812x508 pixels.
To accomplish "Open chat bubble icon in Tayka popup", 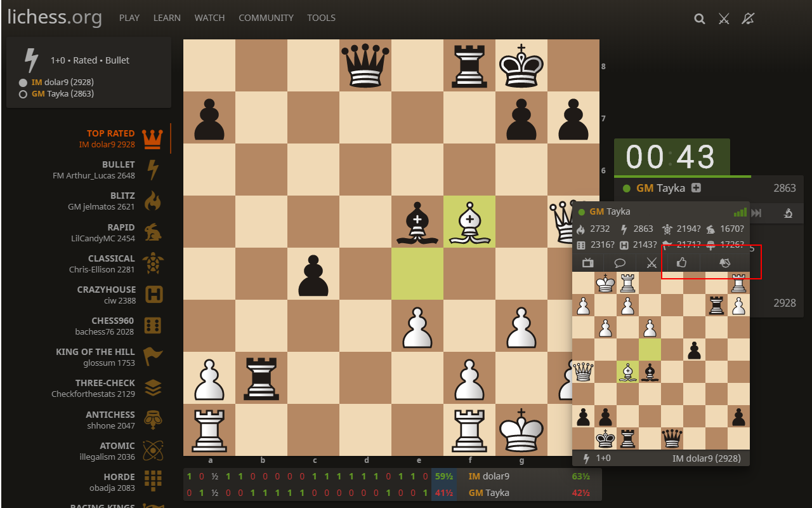I will 620,262.
